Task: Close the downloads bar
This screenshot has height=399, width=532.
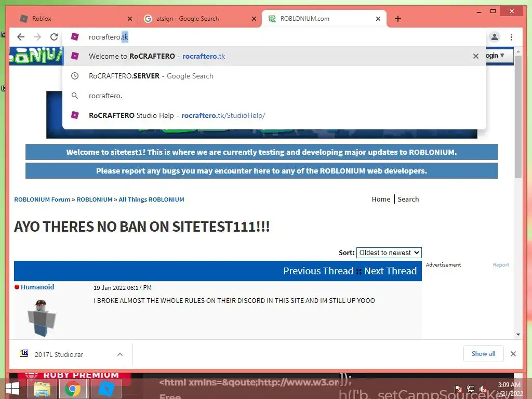Action: click(513, 354)
